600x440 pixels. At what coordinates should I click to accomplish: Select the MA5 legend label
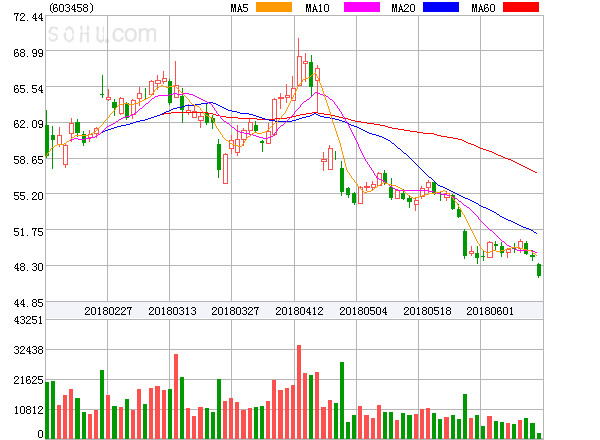[239, 8]
